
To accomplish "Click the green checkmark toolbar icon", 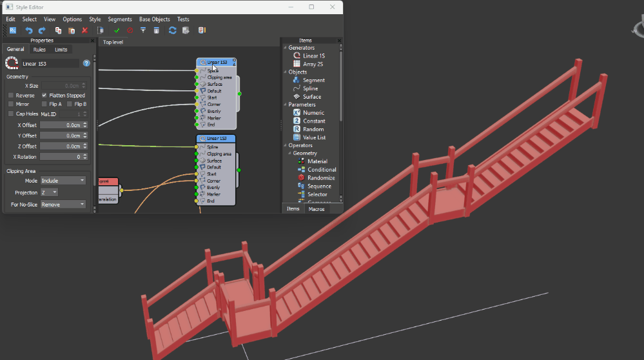I will (117, 30).
